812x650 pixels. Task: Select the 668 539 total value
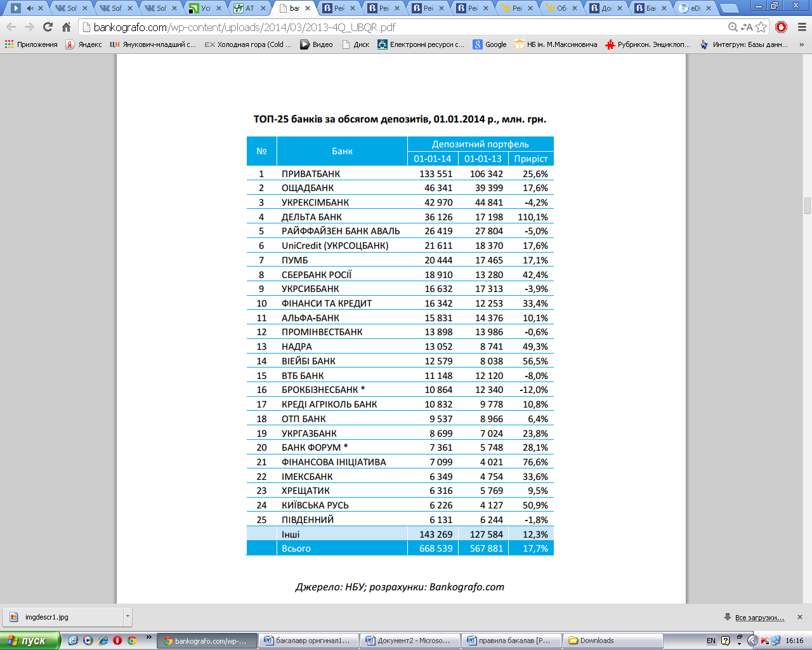tap(436, 548)
